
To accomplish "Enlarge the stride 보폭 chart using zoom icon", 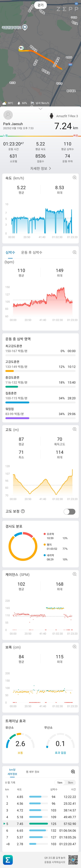I will 75,646.
